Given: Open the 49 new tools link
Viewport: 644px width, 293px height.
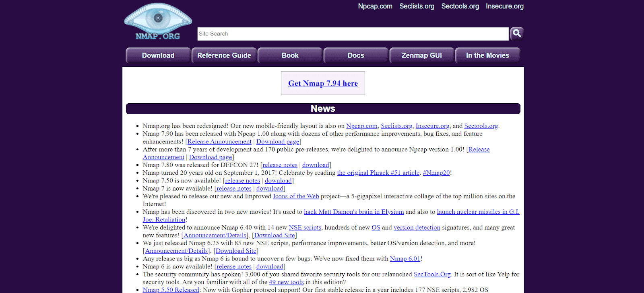Looking at the screenshot, I should 286,282.
